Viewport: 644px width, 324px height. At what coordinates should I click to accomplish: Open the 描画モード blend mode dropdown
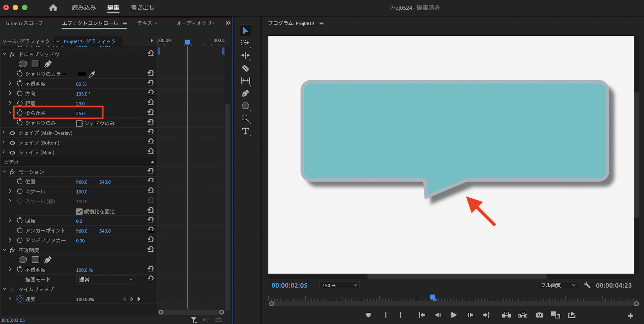pos(106,280)
